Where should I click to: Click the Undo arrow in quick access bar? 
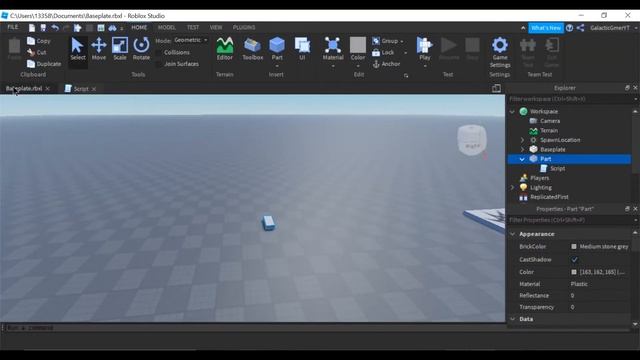click(x=55, y=28)
